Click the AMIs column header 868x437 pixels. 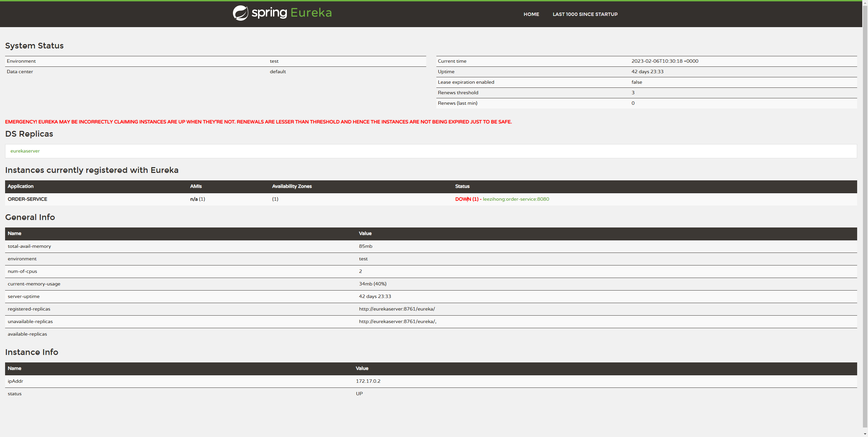(x=196, y=186)
